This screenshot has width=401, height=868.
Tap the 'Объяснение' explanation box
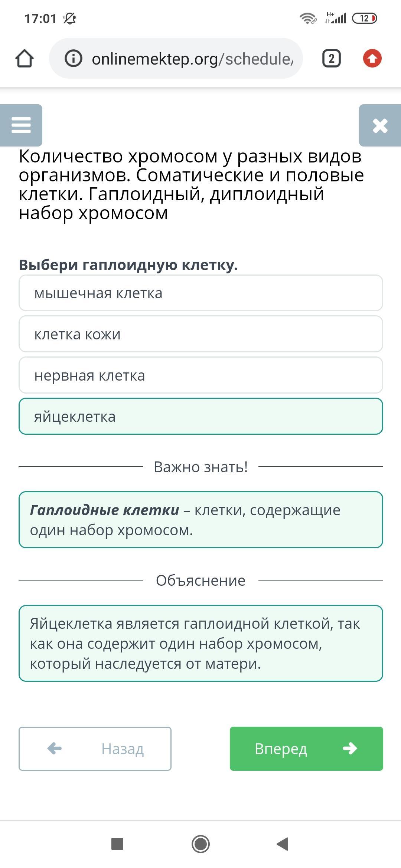coord(200,644)
